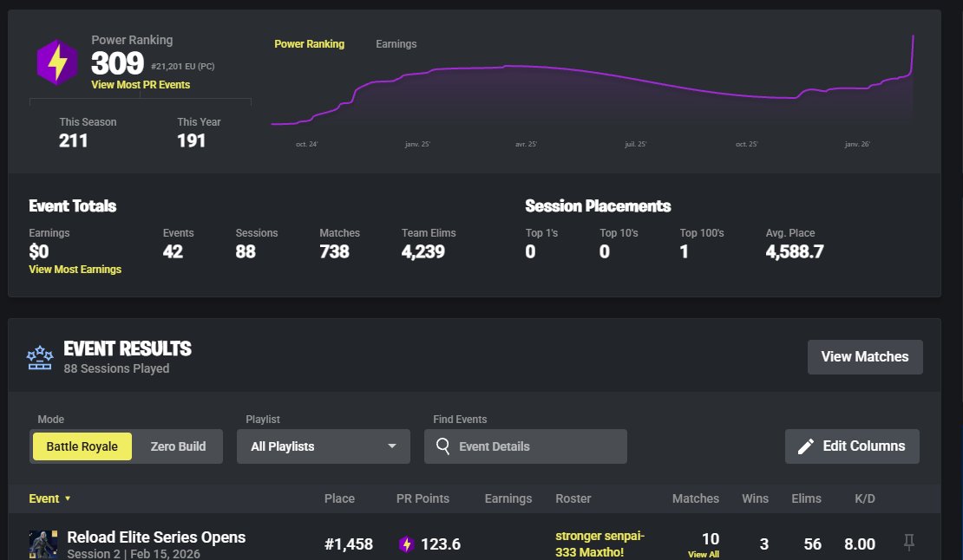
Task: Click the Reload Elite Series Opens event thumbnail
Action: 43,544
